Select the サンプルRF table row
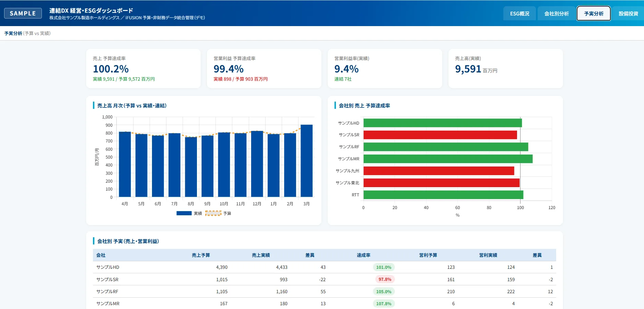The image size is (644, 309). pos(324,291)
